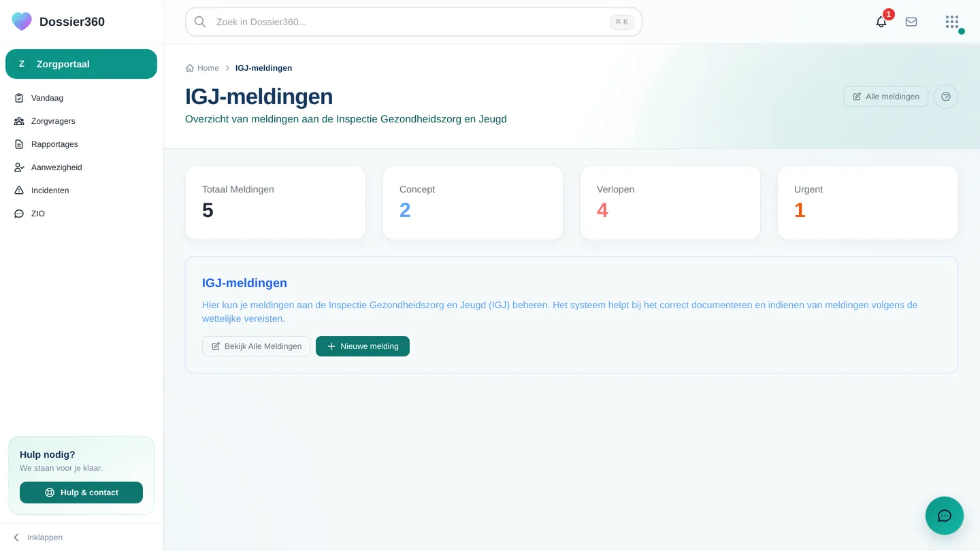Open Rapportages in sidebar

coord(81,144)
